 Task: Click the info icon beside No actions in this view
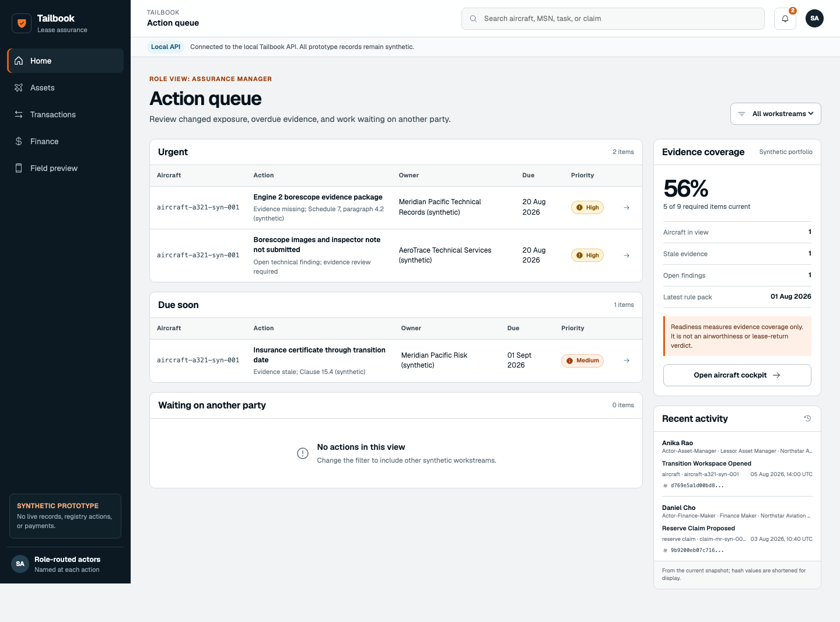click(x=303, y=453)
